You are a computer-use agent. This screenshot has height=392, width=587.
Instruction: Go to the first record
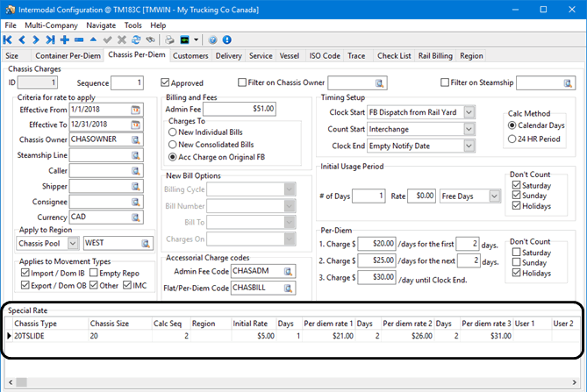click(9, 40)
